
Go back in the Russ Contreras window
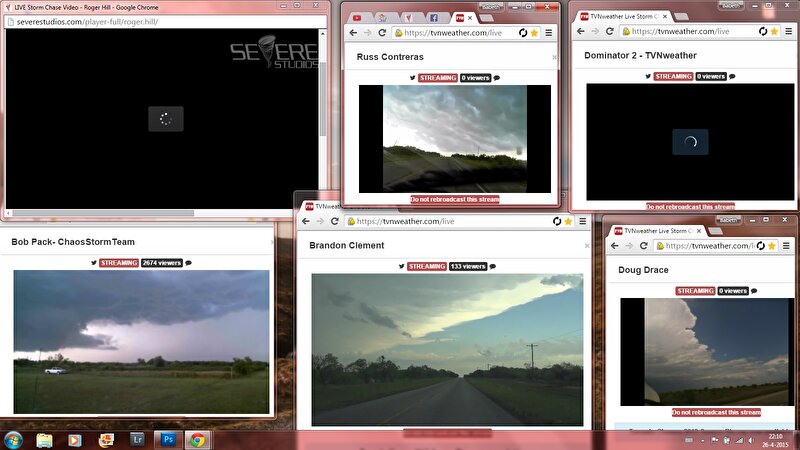tap(353, 33)
